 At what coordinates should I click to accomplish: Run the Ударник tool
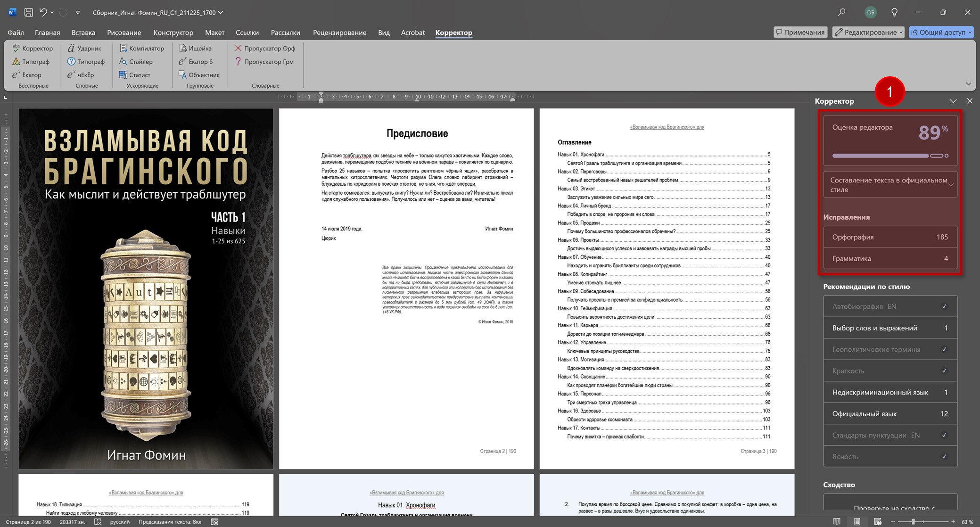pyautogui.click(x=84, y=48)
